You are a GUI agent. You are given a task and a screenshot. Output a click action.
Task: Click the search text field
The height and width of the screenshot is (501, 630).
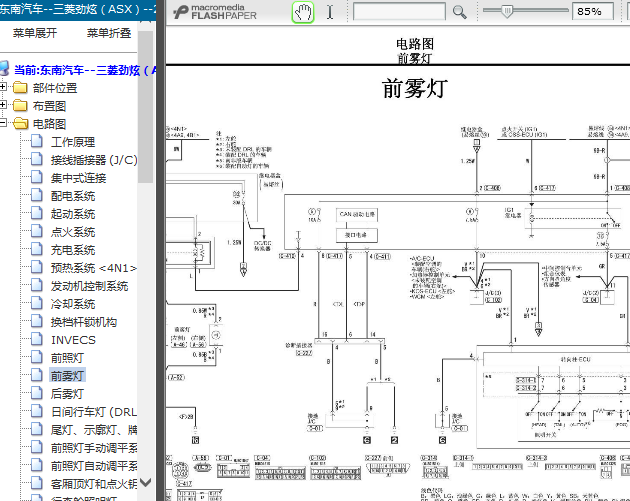pyautogui.click(x=399, y=12)
